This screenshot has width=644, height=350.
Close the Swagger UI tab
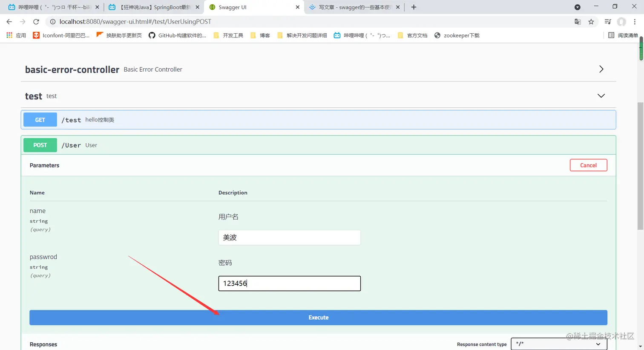coord(298,7)
